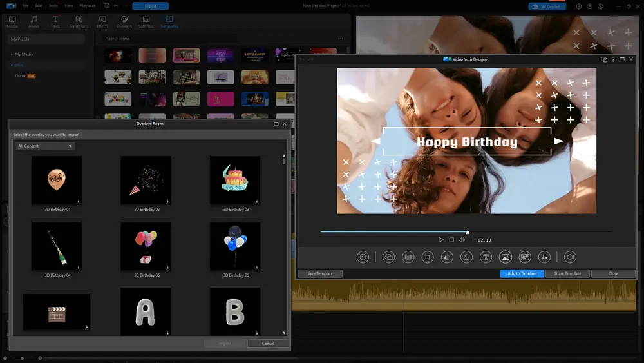
Task: Switch to the Overlays room tab
Action: [124, 22]
